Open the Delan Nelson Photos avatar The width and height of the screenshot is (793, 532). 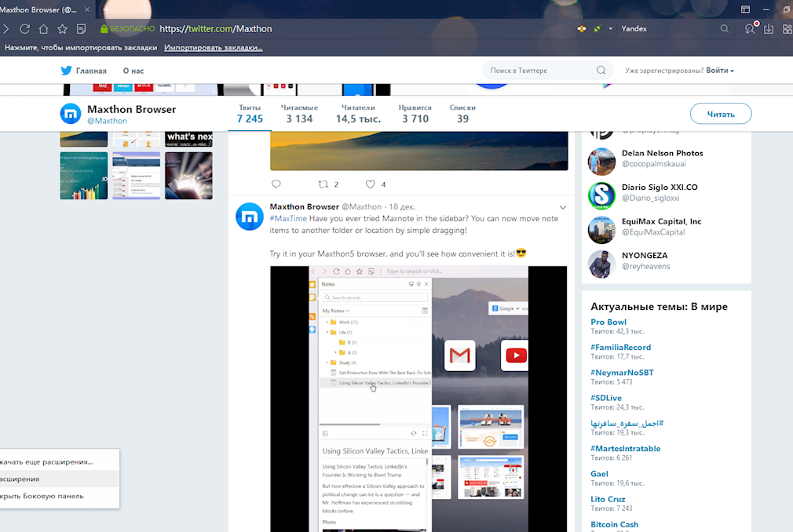pos(601,161)
